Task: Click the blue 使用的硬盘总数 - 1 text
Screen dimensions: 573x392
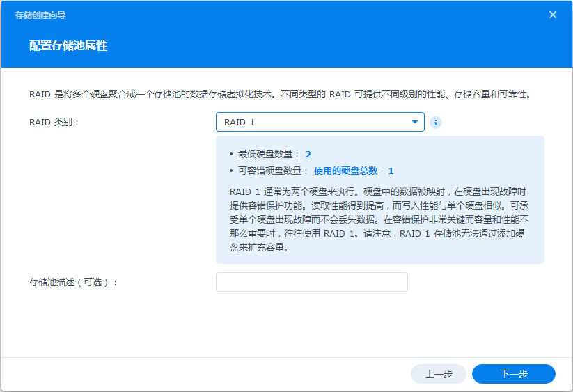Action: (354, 171)
